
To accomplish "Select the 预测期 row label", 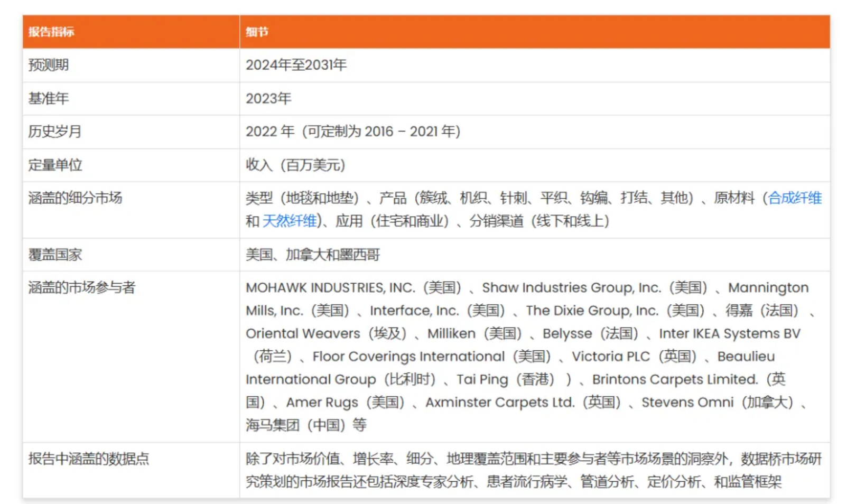I will point(49,65).
